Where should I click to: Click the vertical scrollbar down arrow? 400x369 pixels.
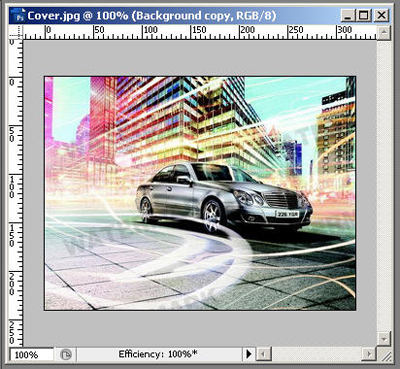pos(384,338)
